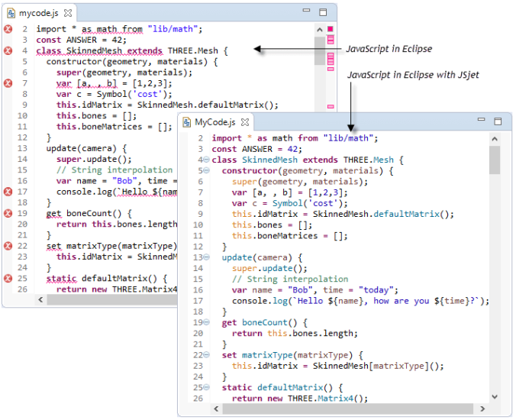Click the error icon beside line 4
This screenshot has width=516, height=420.
(8, 51)
